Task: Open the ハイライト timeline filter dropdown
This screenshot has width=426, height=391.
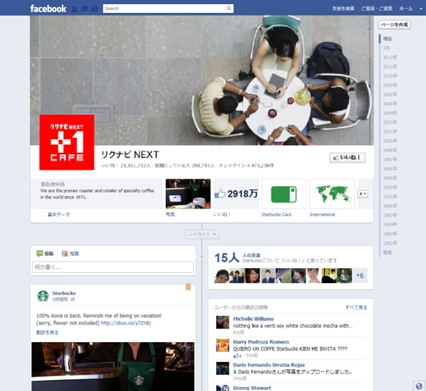Action: click(x=202, y=234)
